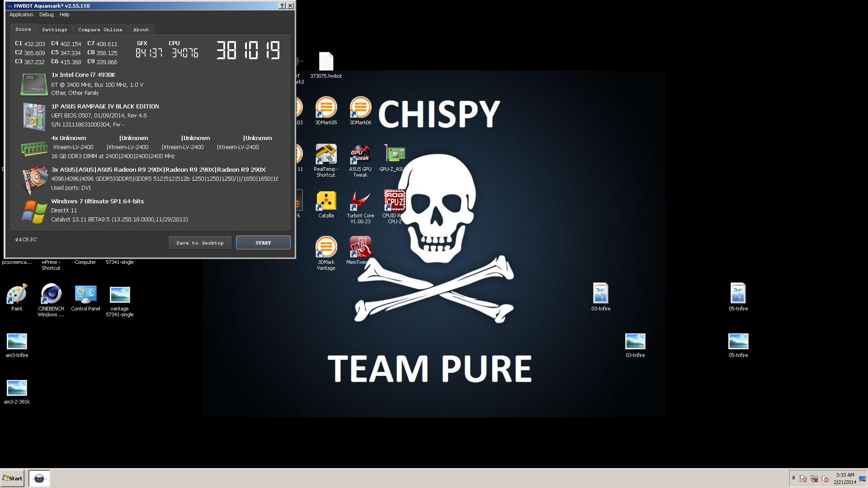The width and height of the screenshot is (868, 488).
Task: Click the motherboard icon beside ASUS RAMPAGE IV
Action: pyautogui.click(x=34, y=116)
